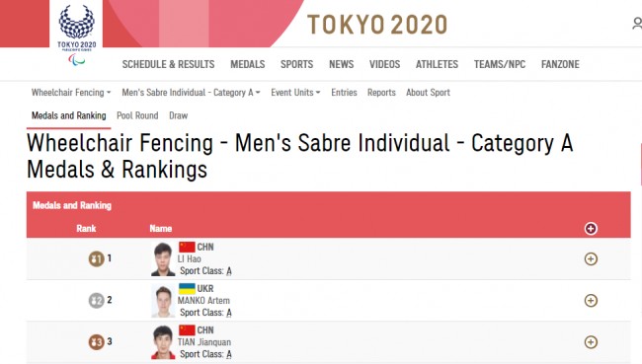Switch to the Draw tab
This screenshot has width=642, height=364.
(179, 115)
